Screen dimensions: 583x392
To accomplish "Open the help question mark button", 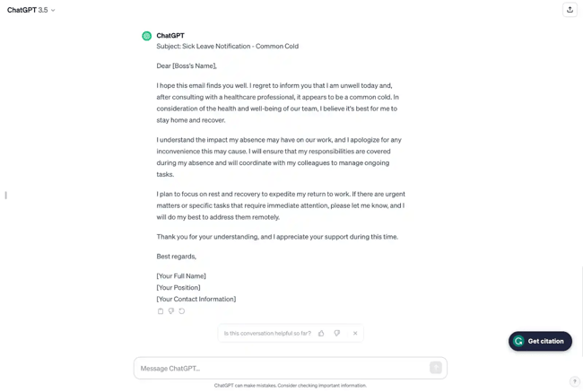I will [x=575, y=381].
